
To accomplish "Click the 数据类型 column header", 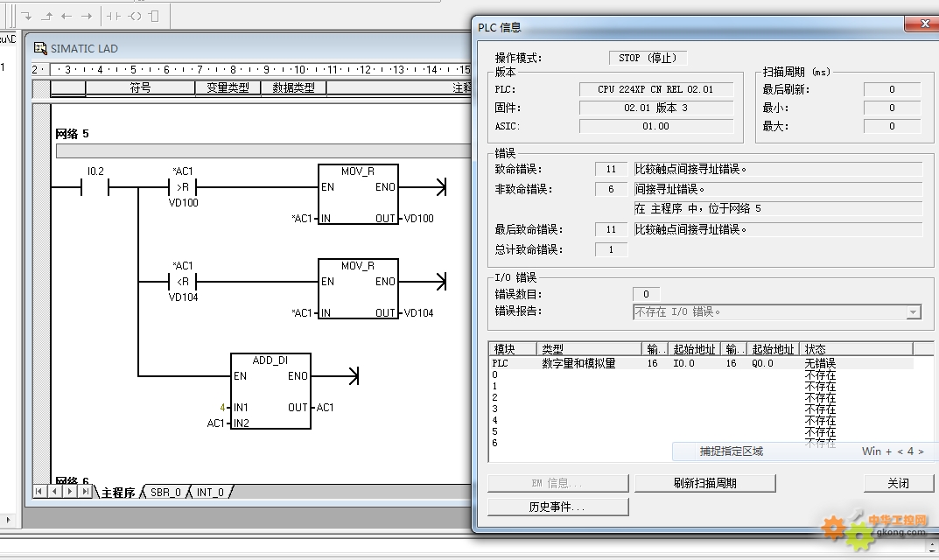I will (x=293, y=88).
